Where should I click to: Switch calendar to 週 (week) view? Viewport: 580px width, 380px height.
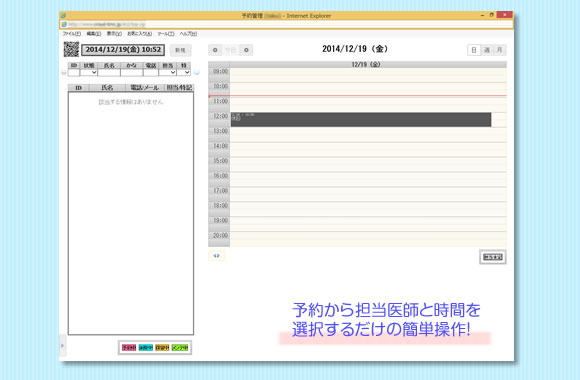point(487,50)
